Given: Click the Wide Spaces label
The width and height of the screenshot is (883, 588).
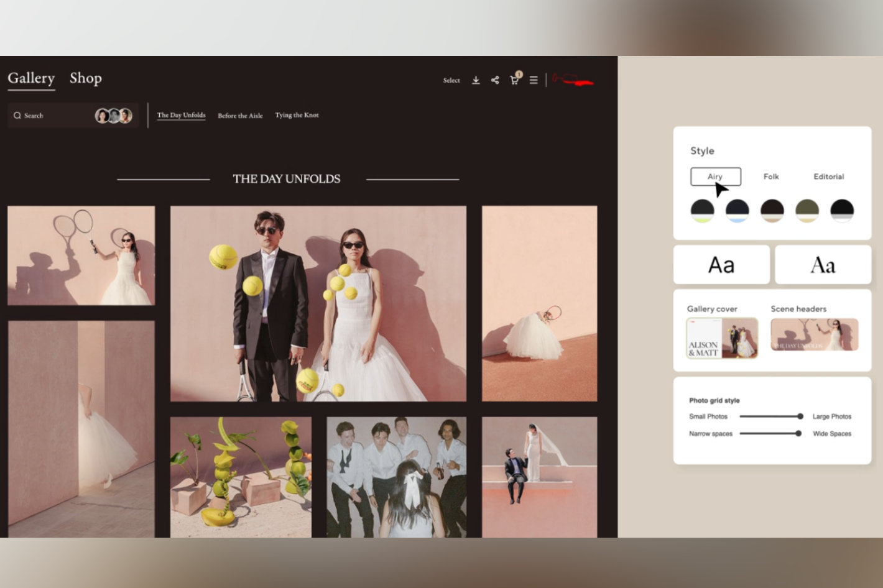Looking at the screenshot, I should [x=832, y=434].
